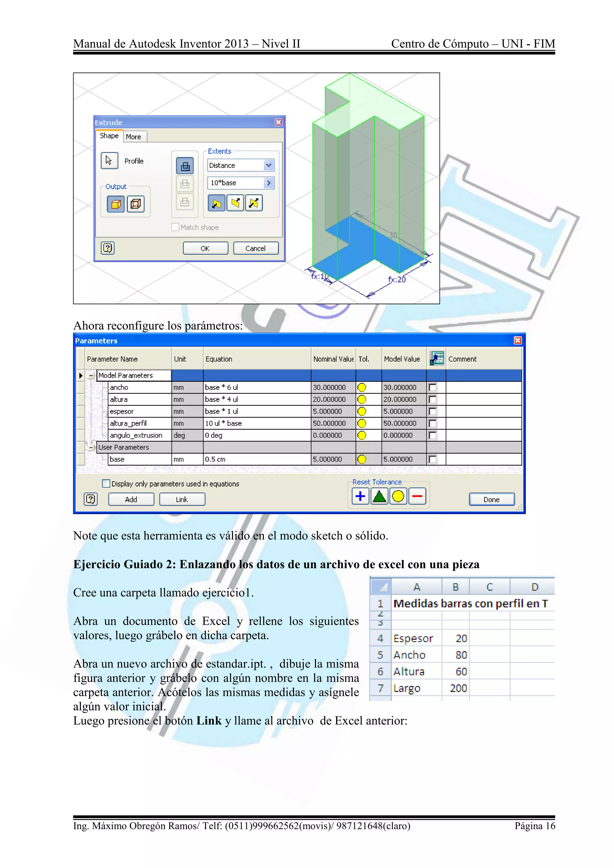The height and width of the screenshot is (868, 614).
Task: Choose the Join operation icon in Extrude
Action: tap(185, 165)
